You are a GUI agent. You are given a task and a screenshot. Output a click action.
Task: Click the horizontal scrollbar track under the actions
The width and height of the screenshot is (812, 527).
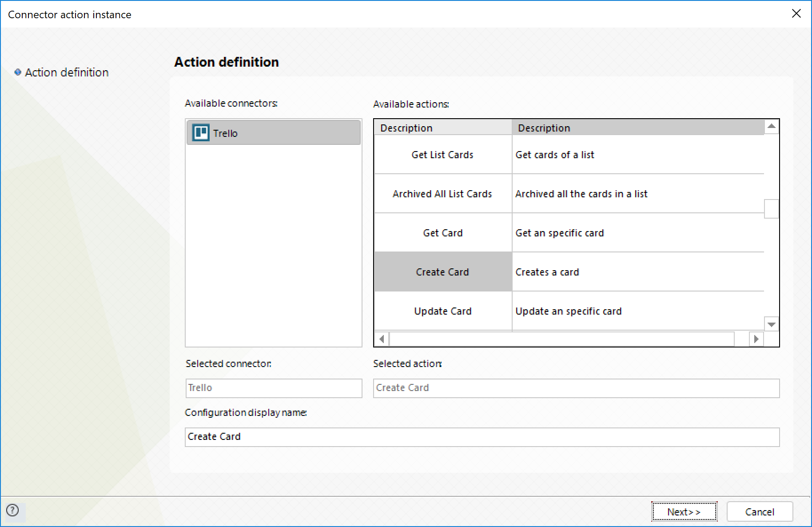pyautogui.click(x=562, y=339)
